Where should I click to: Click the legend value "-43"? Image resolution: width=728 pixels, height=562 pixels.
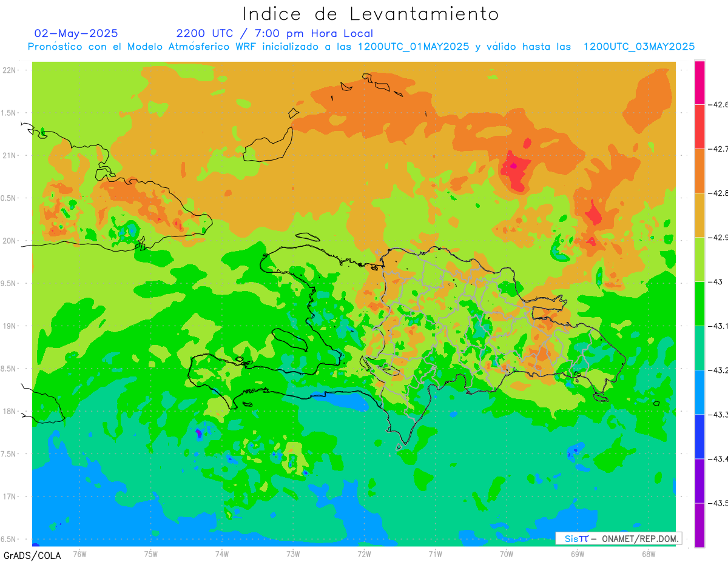click(716, 281)
